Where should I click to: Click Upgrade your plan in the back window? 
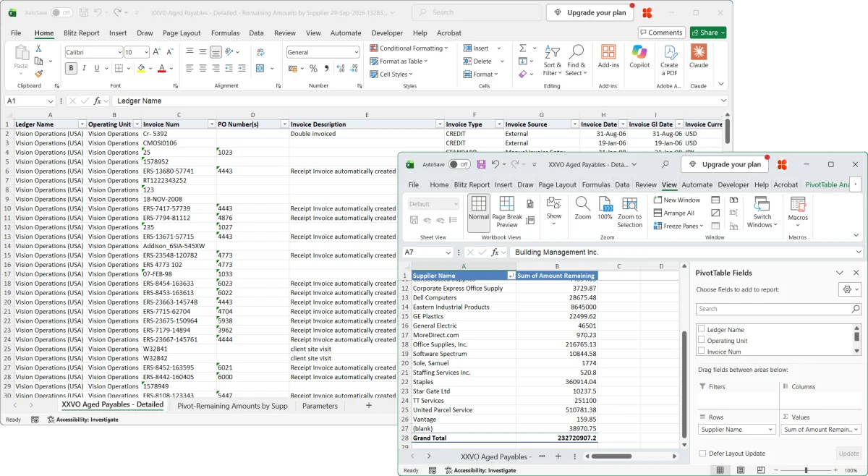tap(591, 13)
